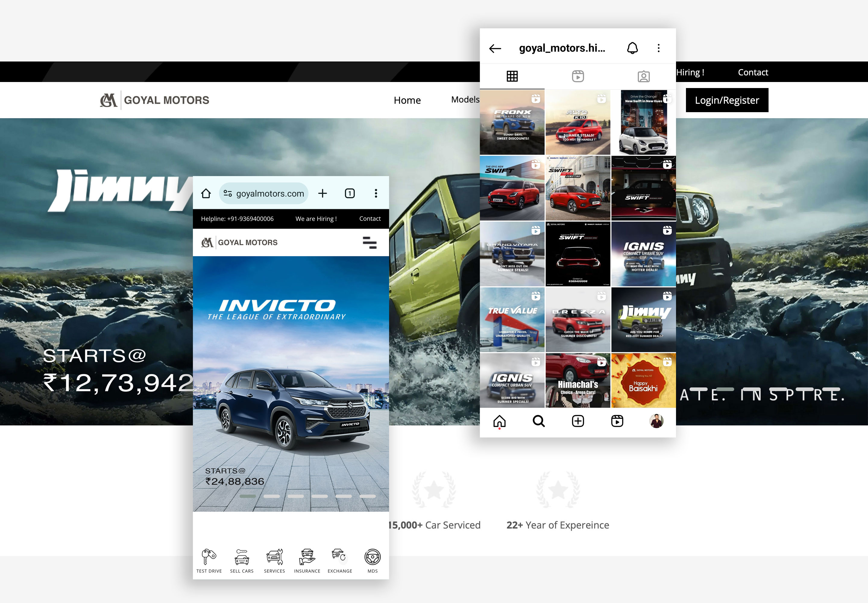
Task: Click Goyal Motors logo on mobile site
Action: (x=240, y=243)
